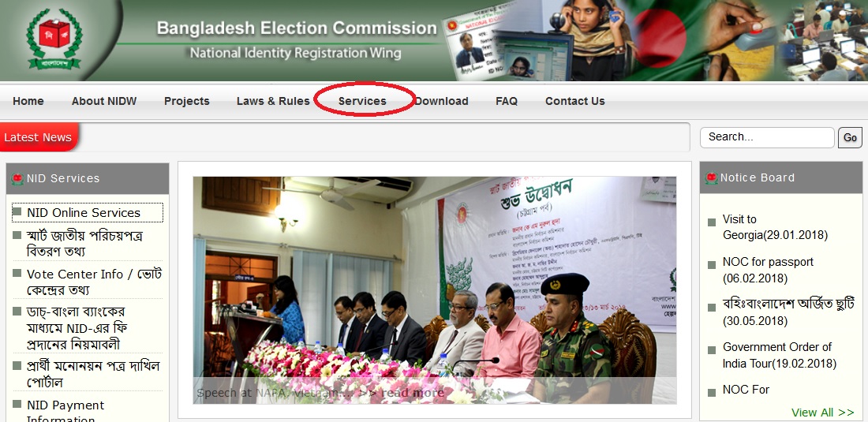Open the Services menu item
868x422 pixels.
coord(362,101)
